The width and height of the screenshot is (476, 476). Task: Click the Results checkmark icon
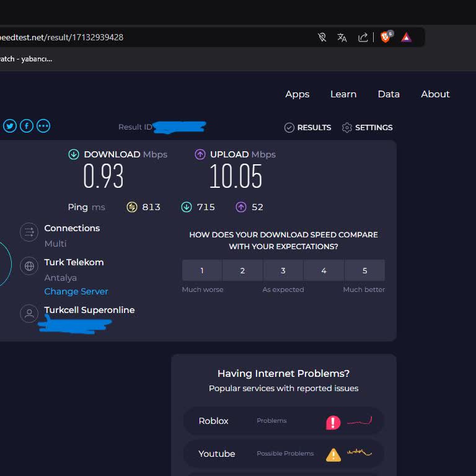(x=289, y=128)
